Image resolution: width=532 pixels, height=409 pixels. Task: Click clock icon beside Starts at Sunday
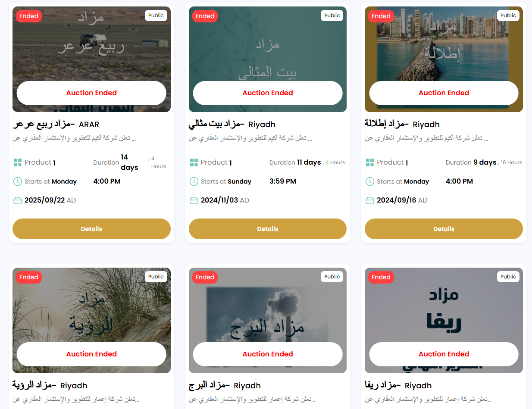click(194, 181)
